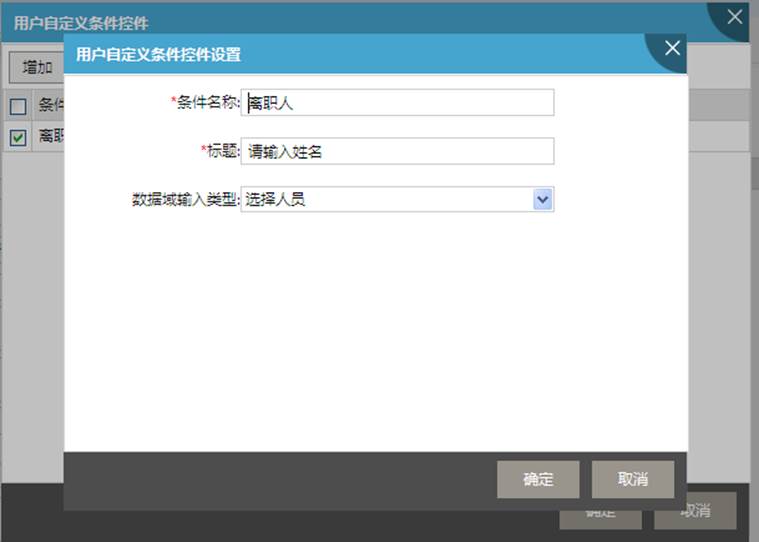Viewport: 759px width, 542px height.
Task: Click the 条件名称 field label
Action: (208, 103)
